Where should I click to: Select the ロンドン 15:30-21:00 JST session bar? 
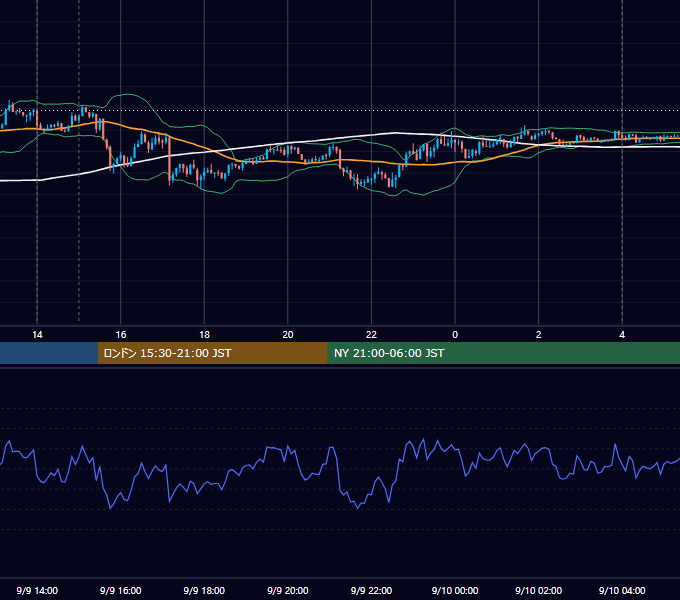click(x=212, y=353)
